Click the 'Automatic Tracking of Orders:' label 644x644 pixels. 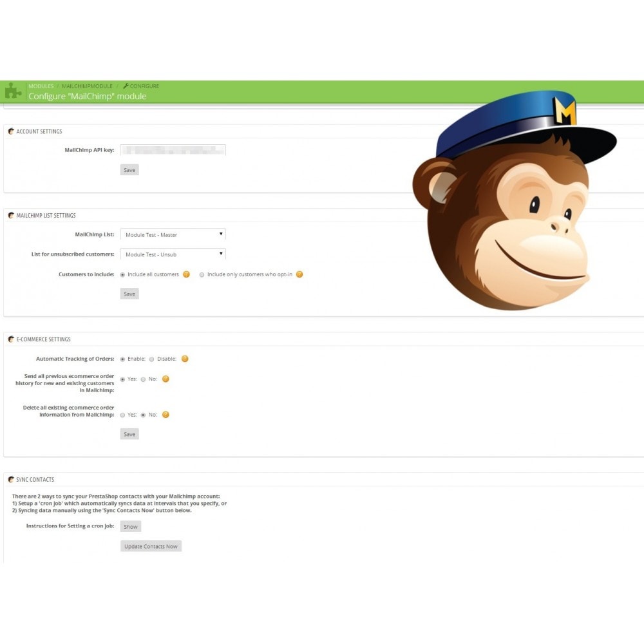click(75, 359)
